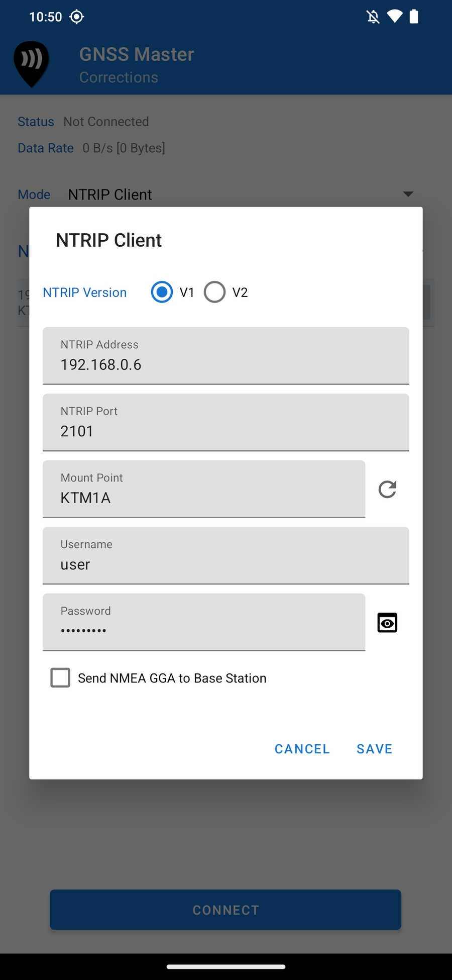Tap the muted notifications bell icon
The image size is (452, 980).
(x=373, y=17)
